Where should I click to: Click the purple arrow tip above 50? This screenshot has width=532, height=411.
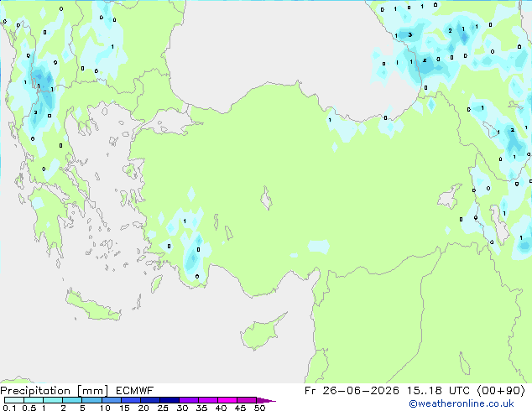coord(266,400)
